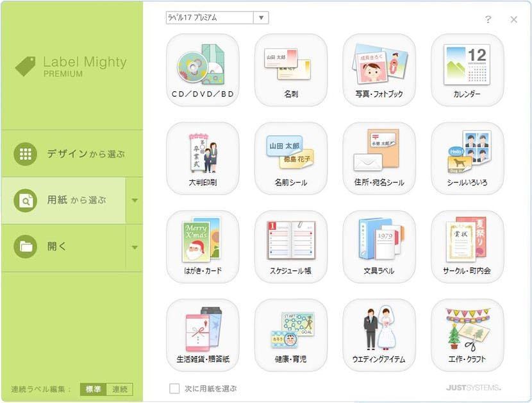
Task: Select the 名刺 business card category
Action: click(x=291, y=70)
